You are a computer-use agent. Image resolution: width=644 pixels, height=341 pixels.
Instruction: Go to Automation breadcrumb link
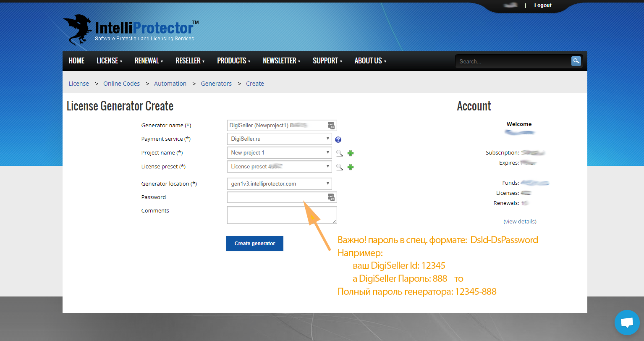170,84
